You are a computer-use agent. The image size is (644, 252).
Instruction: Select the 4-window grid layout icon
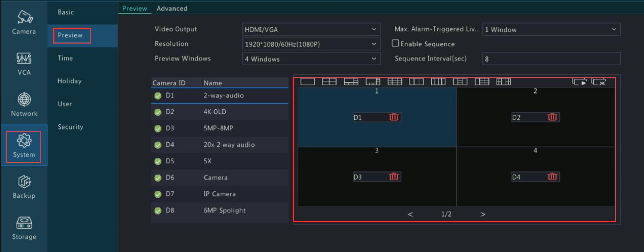coord(329,81)
